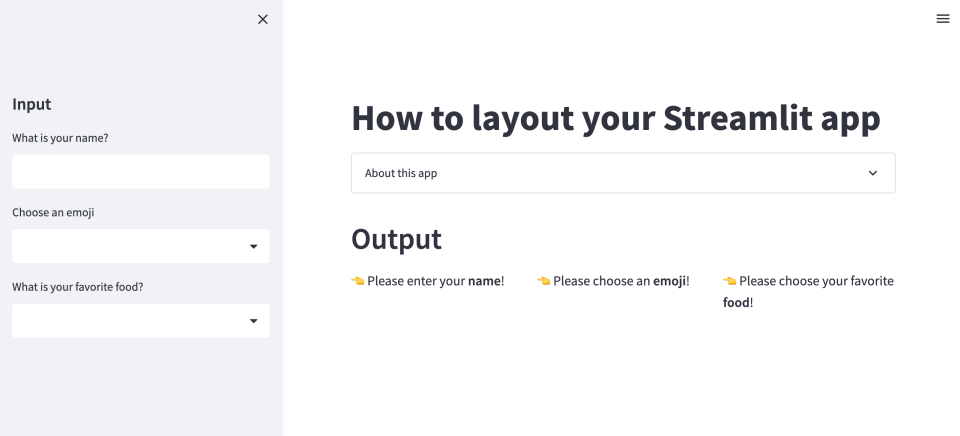Click the arrow in the emoji select box

tap(253, 246)
